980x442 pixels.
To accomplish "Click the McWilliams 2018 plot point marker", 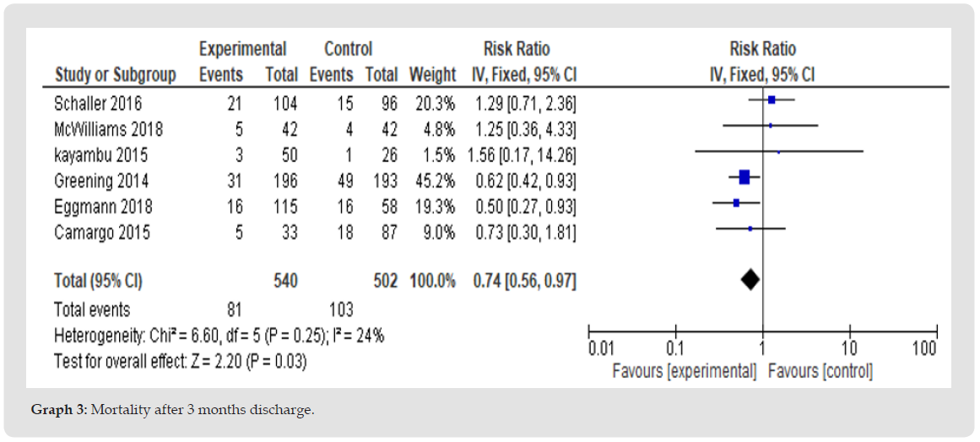I will (x=770, y=126).
